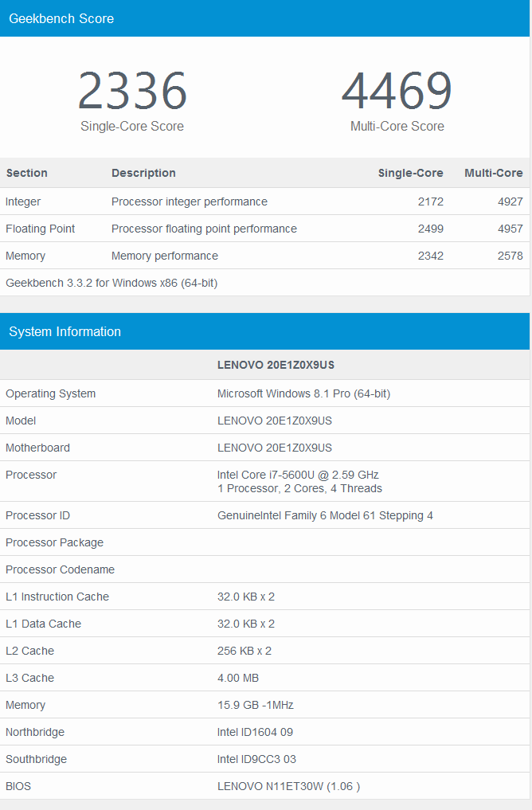Click the 4469 multi-core score number
532x810 pixels.
(x=397, y=91)
